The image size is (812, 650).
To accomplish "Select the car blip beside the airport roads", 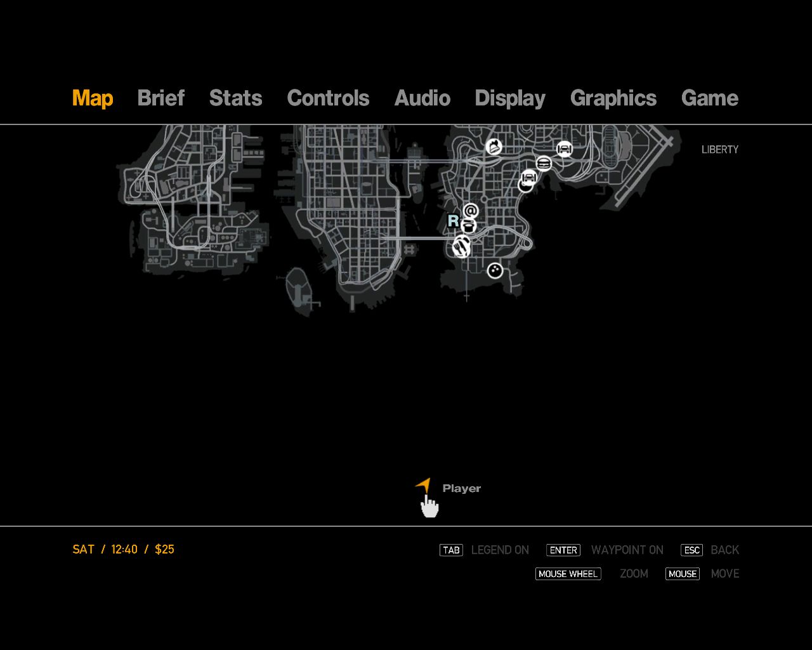I will point(565,149).
